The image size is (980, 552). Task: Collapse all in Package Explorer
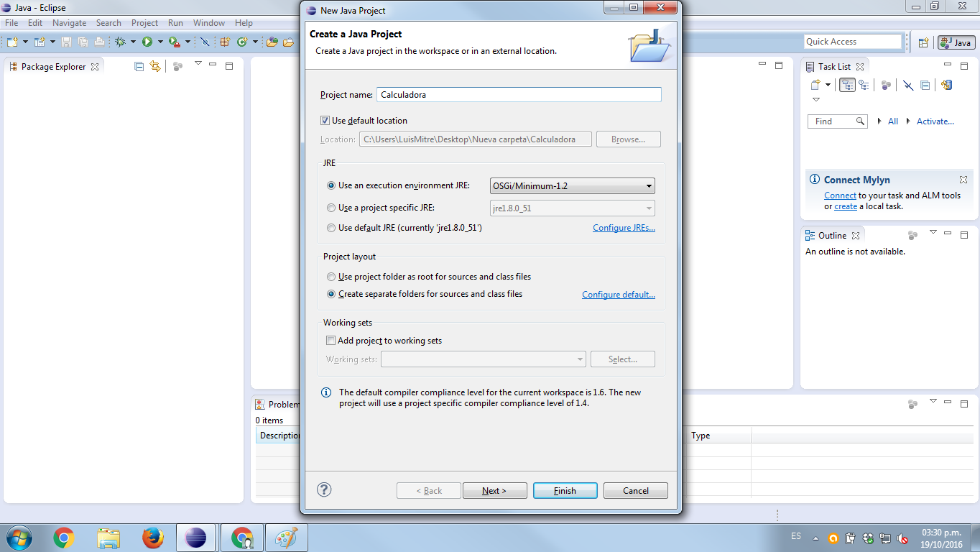[x=139, y=67]
